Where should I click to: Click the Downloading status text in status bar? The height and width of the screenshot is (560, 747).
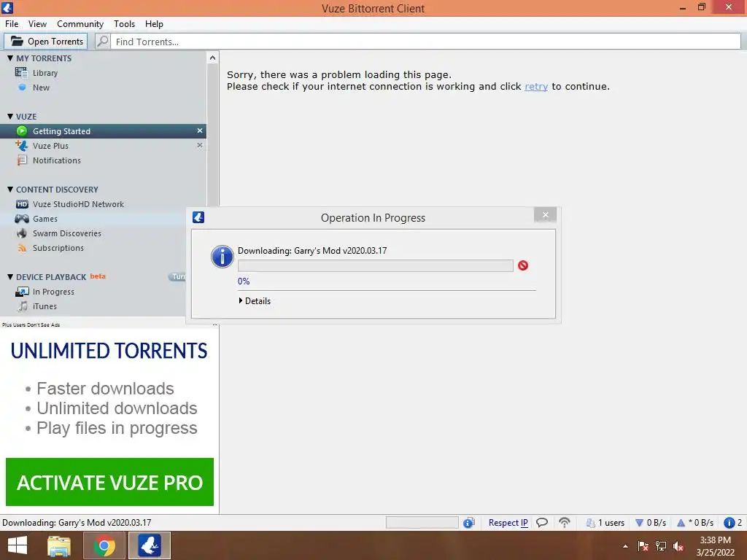click(x=77, y=522)
